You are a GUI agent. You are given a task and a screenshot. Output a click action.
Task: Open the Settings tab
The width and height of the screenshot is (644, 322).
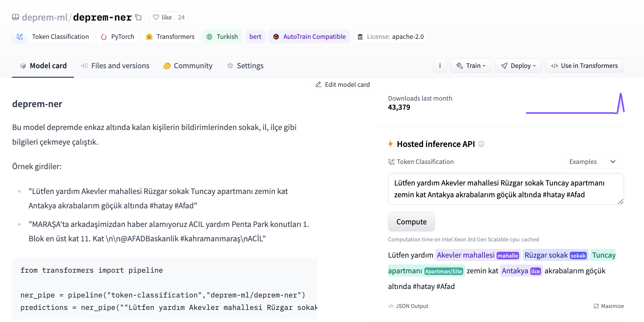(x=245, y=66)
